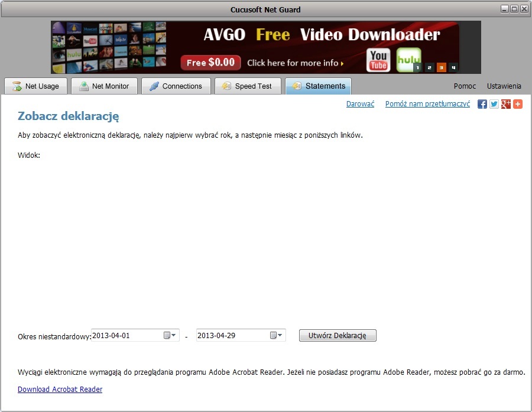Viewport: 532px width, 412px height.
Task: Open Ustawienia settings
Action: [504, 86]
